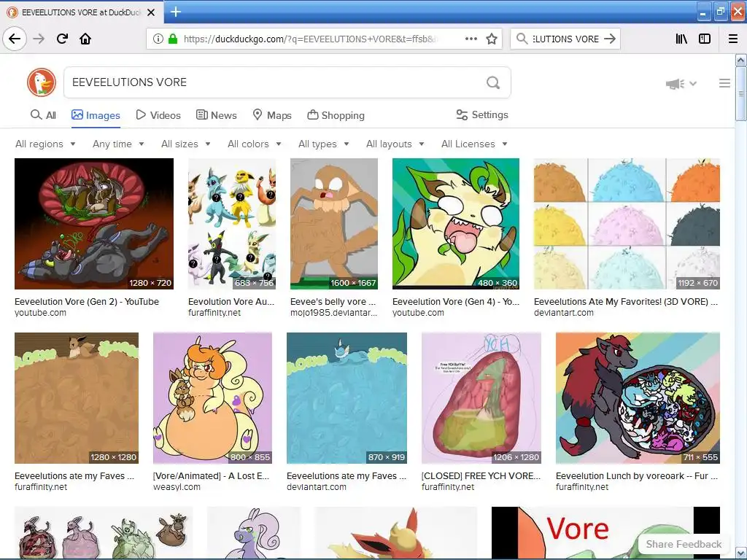Open the 870 × 919 thumbnail

coord(347,398)
